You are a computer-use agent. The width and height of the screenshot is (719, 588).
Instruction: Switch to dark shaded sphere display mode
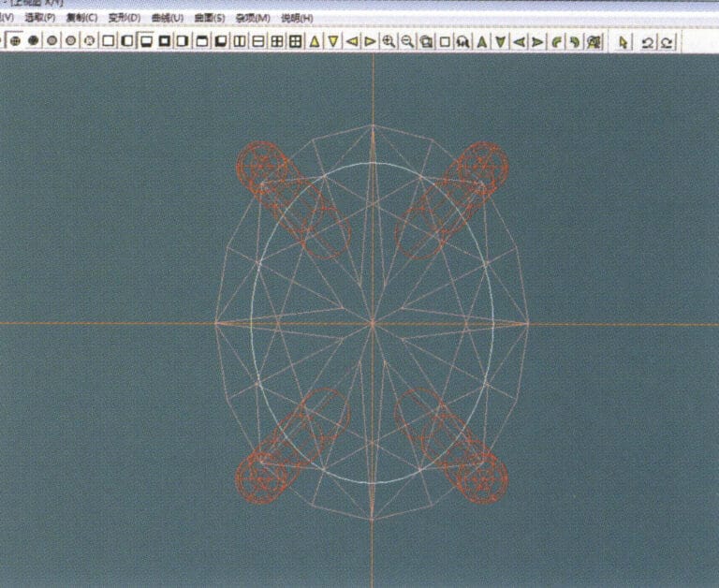pos(33,41)
